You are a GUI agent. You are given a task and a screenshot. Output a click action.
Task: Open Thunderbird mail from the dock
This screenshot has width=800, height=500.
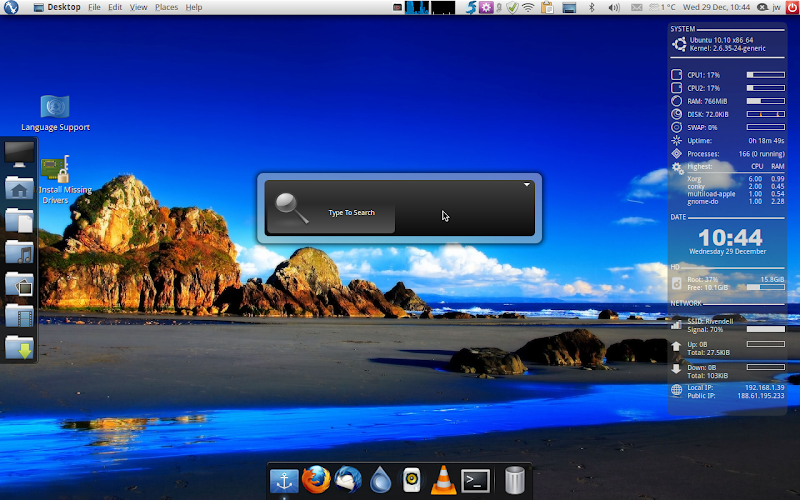pos(348,480)
